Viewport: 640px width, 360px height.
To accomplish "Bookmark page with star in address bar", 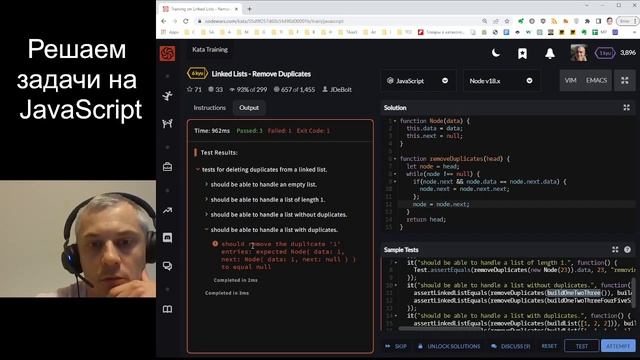I will pos(507,21).
